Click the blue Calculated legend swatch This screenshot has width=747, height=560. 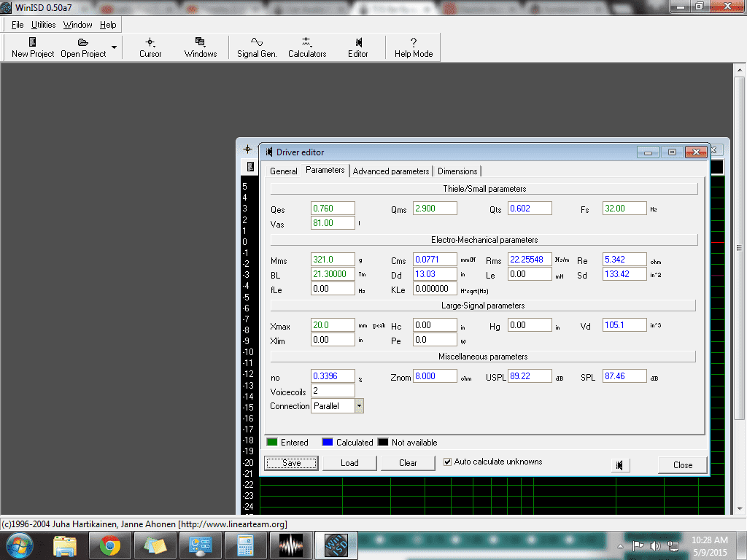[x=328, y=442]
